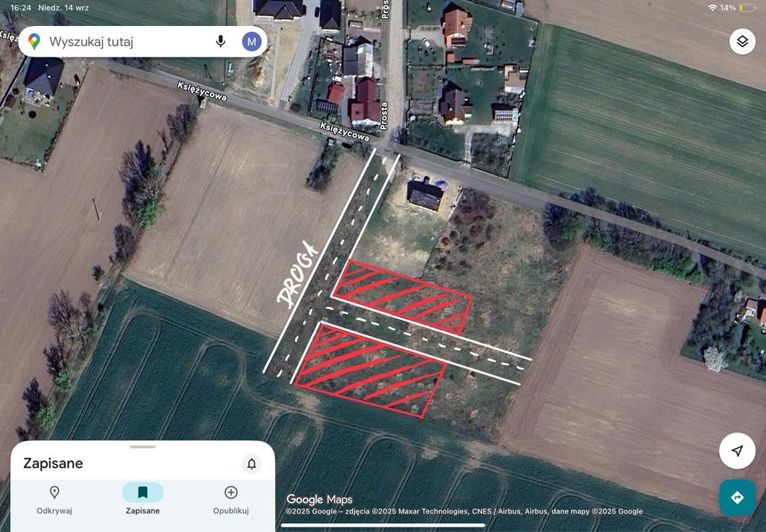
Task: Tap the my location arrow button
Action: pyautogui.click(x=737, y=451)
